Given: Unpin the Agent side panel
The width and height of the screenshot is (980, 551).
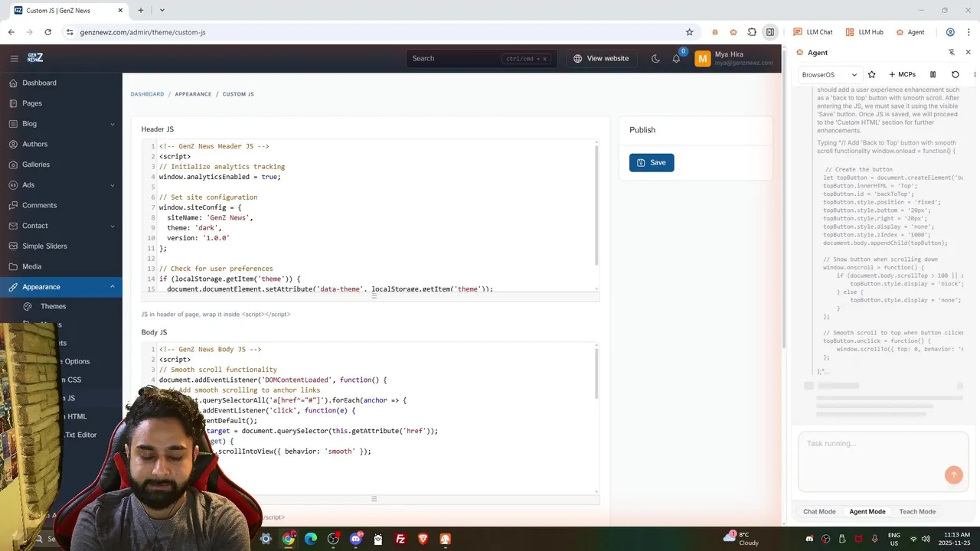Looking at the screenshot, I should click(x=952, y=53).
